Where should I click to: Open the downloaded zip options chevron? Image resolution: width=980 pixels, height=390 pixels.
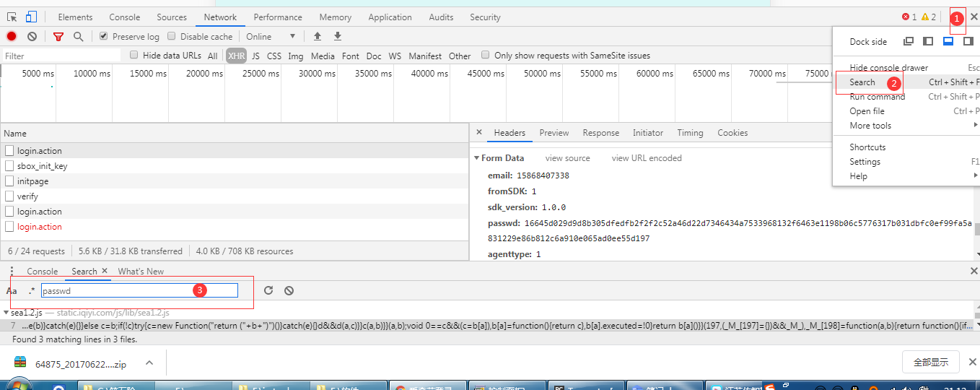tap(149, 363)
